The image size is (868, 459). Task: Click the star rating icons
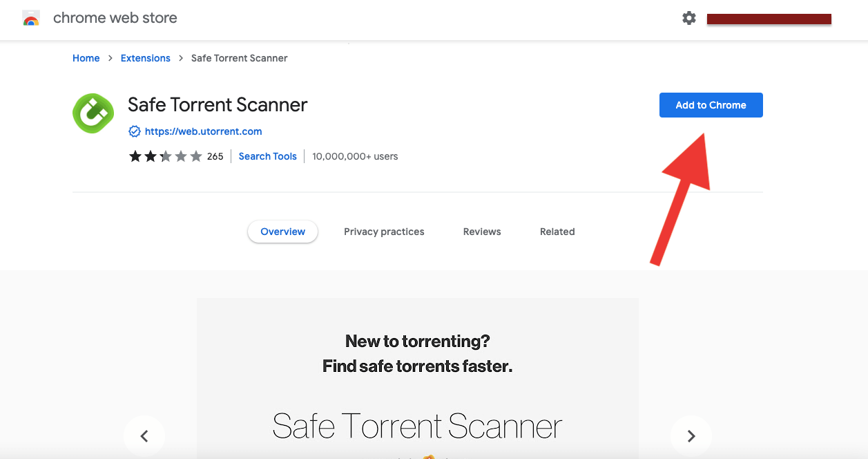pos(165,156)
